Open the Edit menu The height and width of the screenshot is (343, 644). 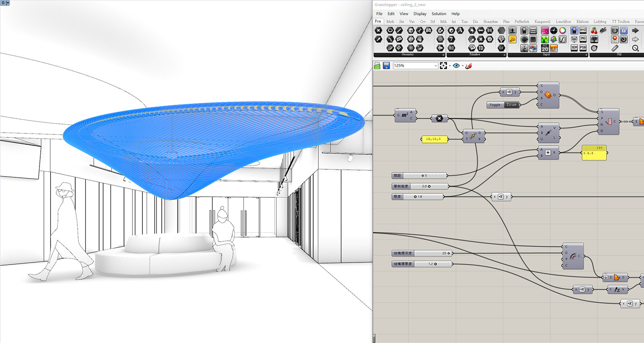tap(391, 14)
